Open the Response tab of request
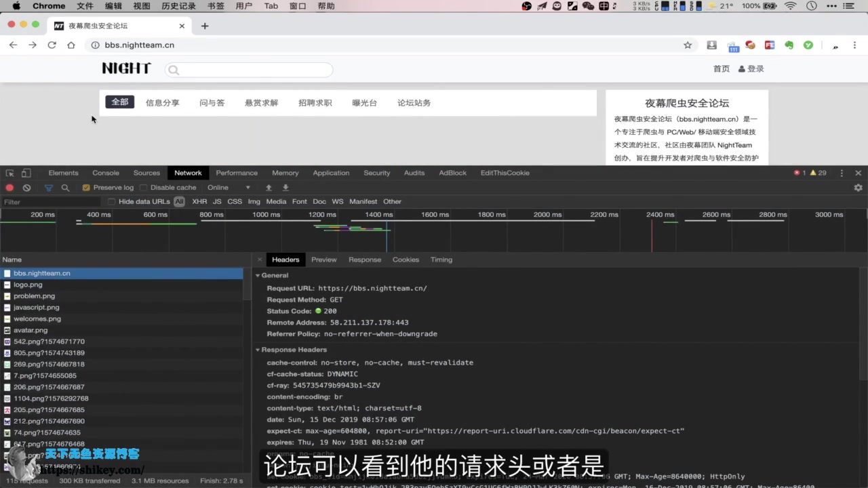 tap(365, 260)
